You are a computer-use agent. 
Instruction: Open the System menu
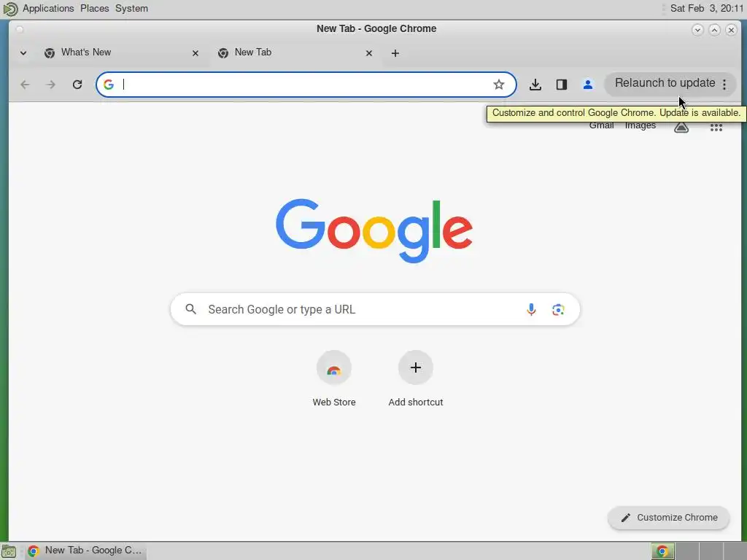click(131, 9)
